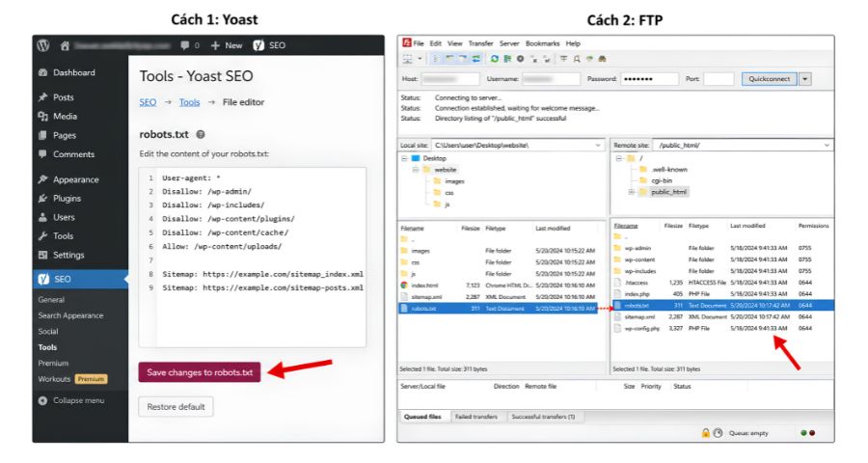This screenshot has height=463, width=868.
Task: Open the FileZilla Edit menu
Action: coord(436,43)
